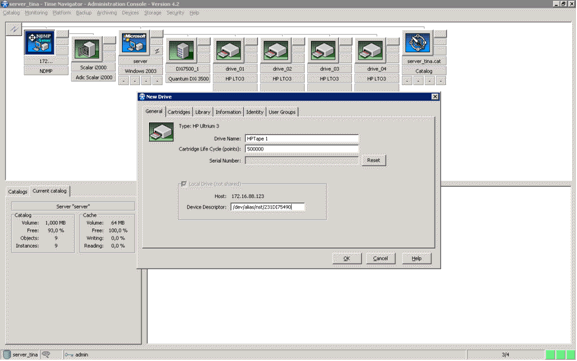The width and height of the screenshot is (577, 361).
Task: Open the Help menu
Action: [x=194, y=13]
